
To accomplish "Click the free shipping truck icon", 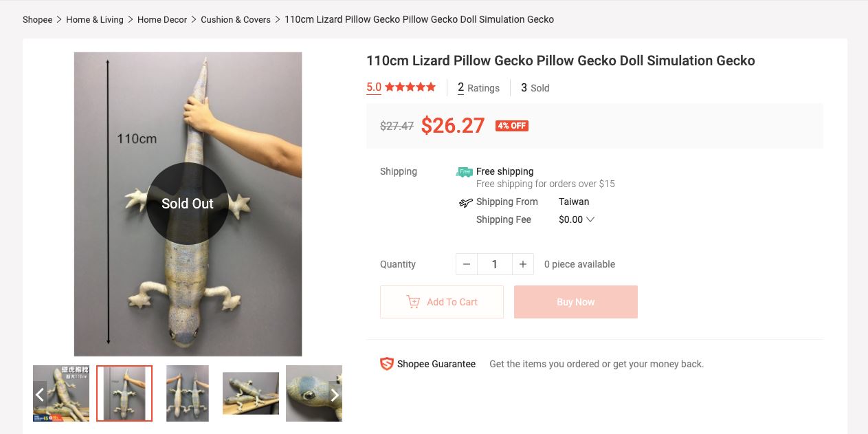I will tap(465, 172).
